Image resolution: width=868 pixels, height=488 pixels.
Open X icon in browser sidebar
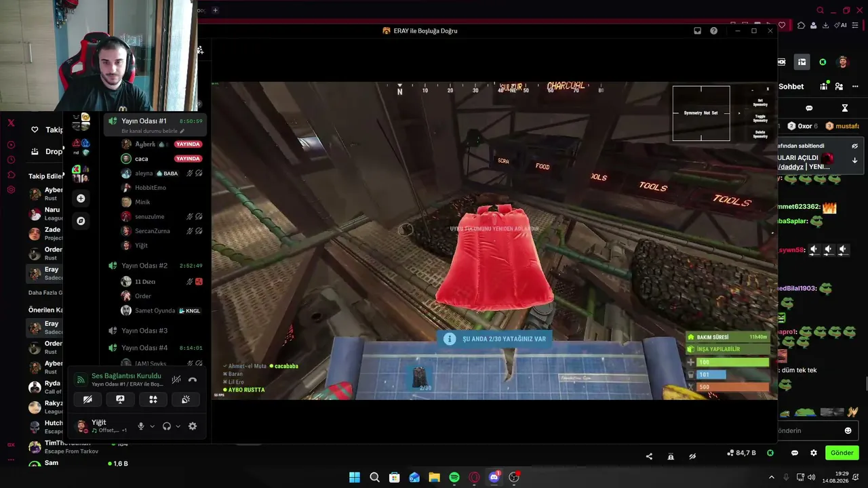pos(11,123)
